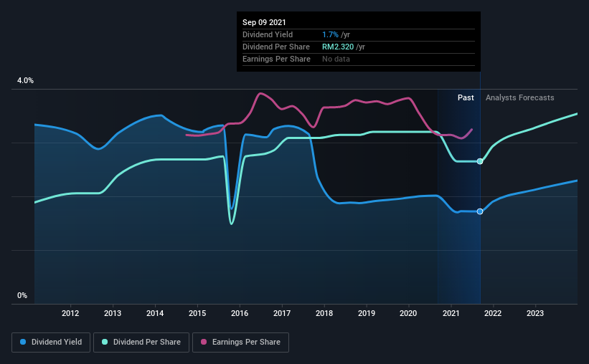Click the pink dot in Earnings Per Share legend
The image size is (589, 364).
point(204,342)
